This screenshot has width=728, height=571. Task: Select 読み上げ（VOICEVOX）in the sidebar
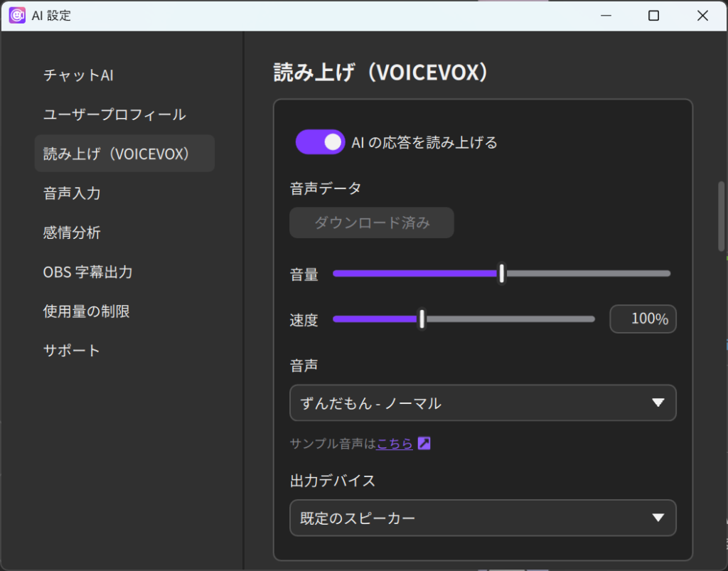tap(124, 154)
